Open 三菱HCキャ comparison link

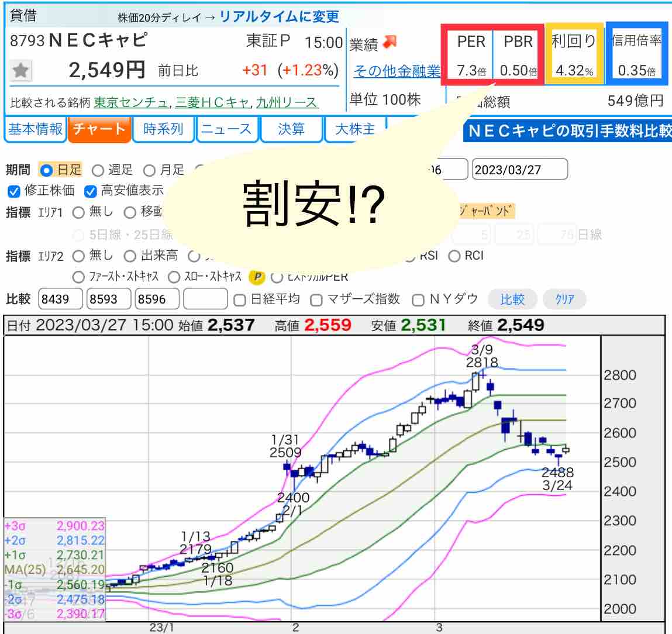[x=212, y=102]
